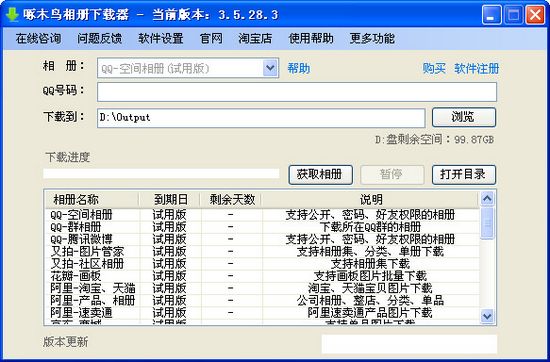Open the 在线咨询 menu
Viewport: 550px width, 362px height.
tap(39, 38)
